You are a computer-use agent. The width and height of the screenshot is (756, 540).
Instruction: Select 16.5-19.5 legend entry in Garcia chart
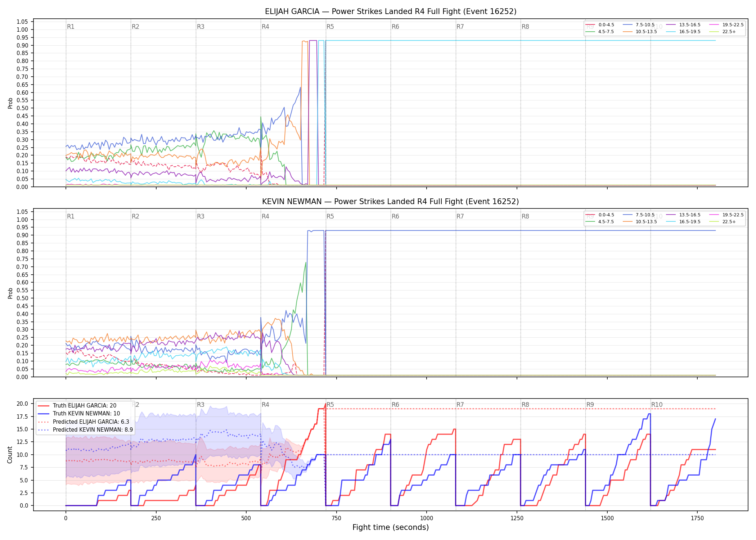click(x=683, y=32)
